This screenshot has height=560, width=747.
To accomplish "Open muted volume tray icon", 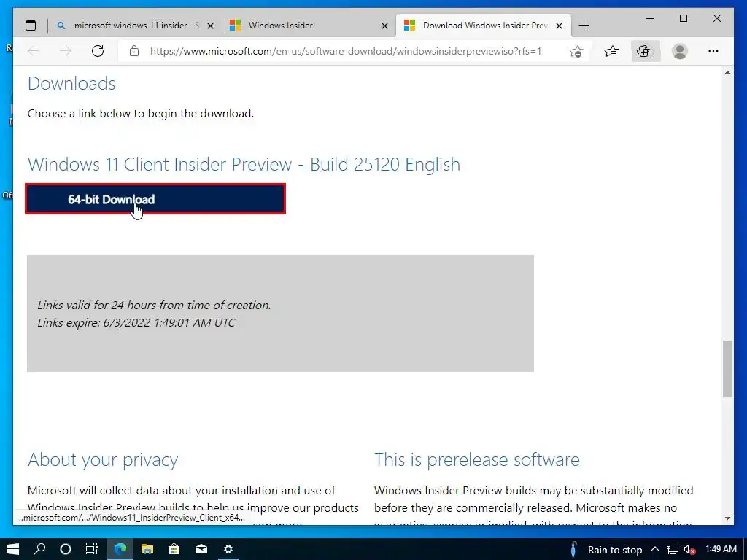I will 690,550.
